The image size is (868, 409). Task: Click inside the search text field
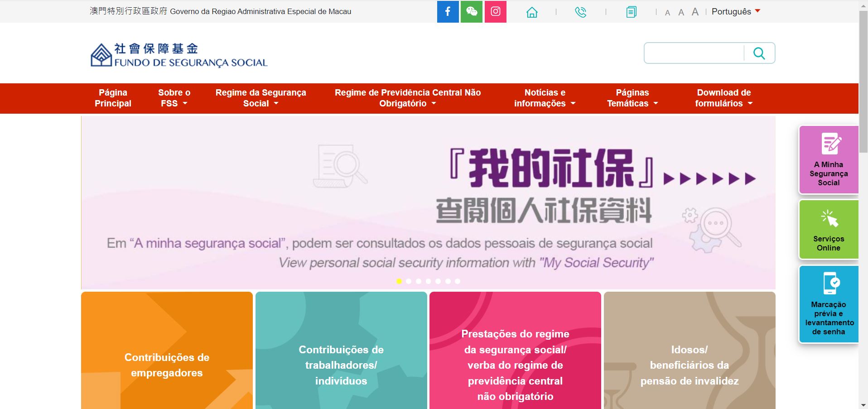pos(694,53)
